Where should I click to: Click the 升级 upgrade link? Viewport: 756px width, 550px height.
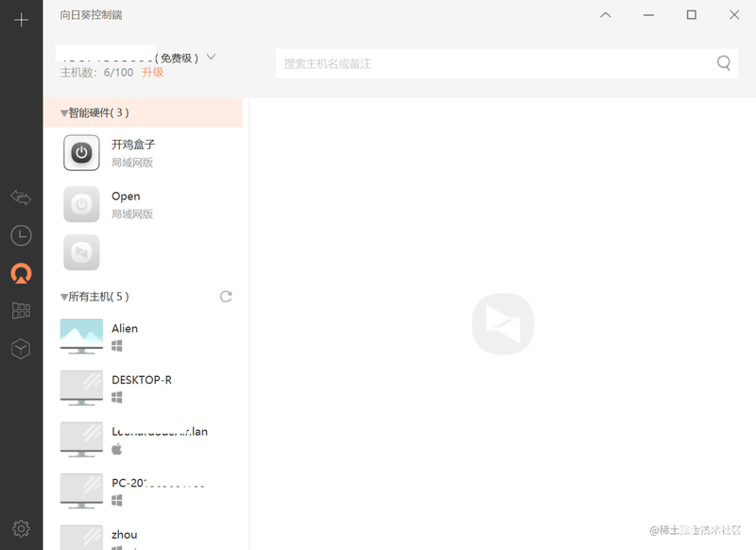click(153, 73)
